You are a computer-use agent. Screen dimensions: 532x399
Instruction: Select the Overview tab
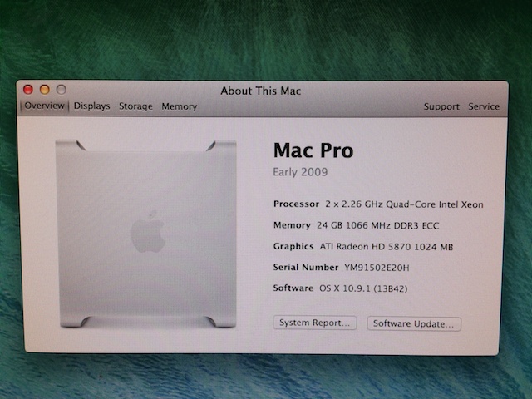[x=44, y=106]
